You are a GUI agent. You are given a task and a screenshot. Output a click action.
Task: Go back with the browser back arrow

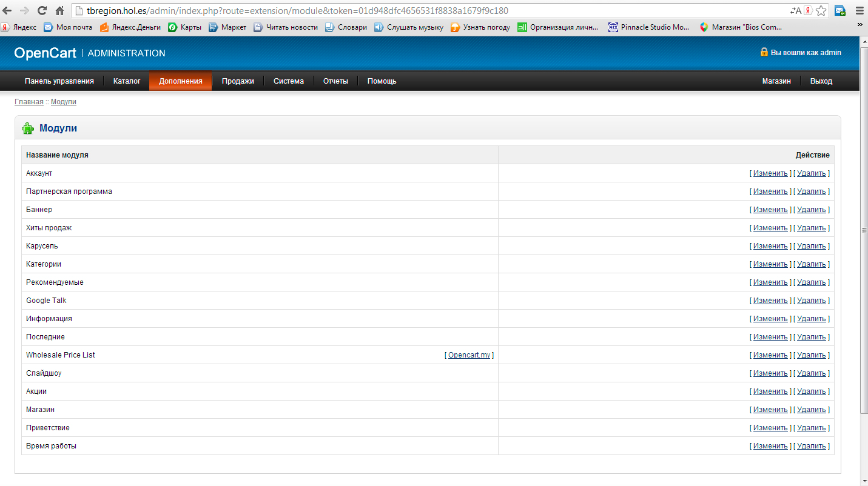[x=7, y=10]
